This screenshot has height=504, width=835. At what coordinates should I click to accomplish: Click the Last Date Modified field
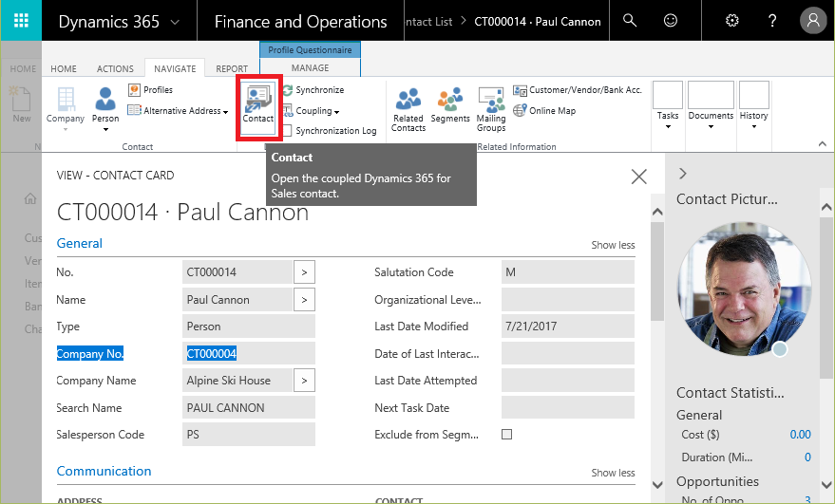[568, 327]
